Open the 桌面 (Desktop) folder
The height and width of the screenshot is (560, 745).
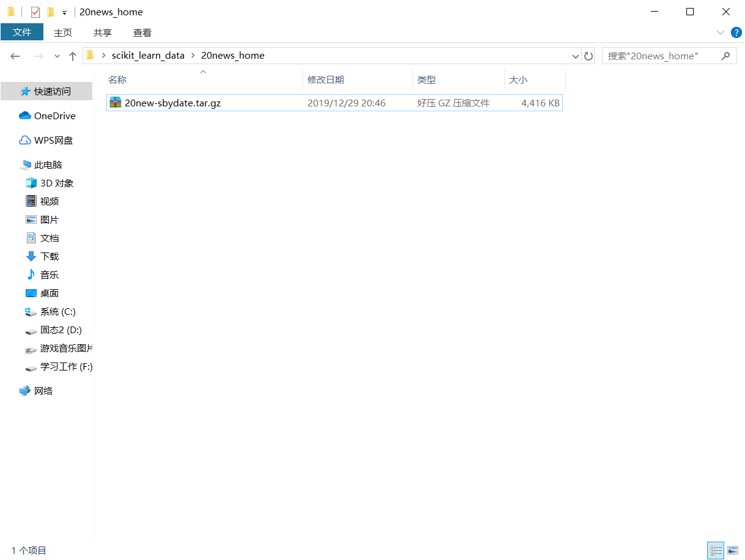48,293
